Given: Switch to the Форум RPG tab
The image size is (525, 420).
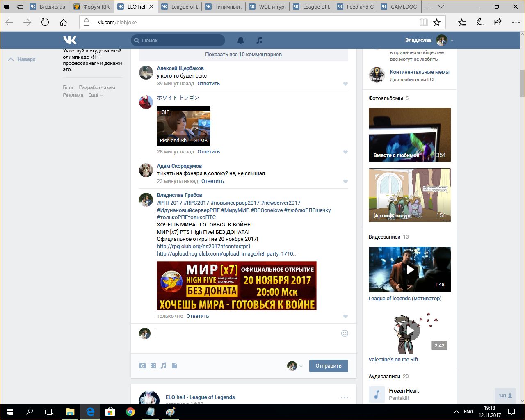Looking at the screenshot, I should click(x=92, y=7).
